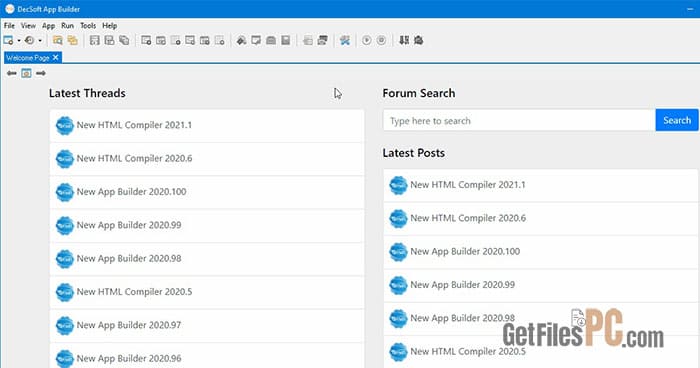Image resolution: width=700 pixels, height=368 pixels.
Task: Open New HTML Compiler 2020.6 in Latest Posts
Action: pos(541,219)
